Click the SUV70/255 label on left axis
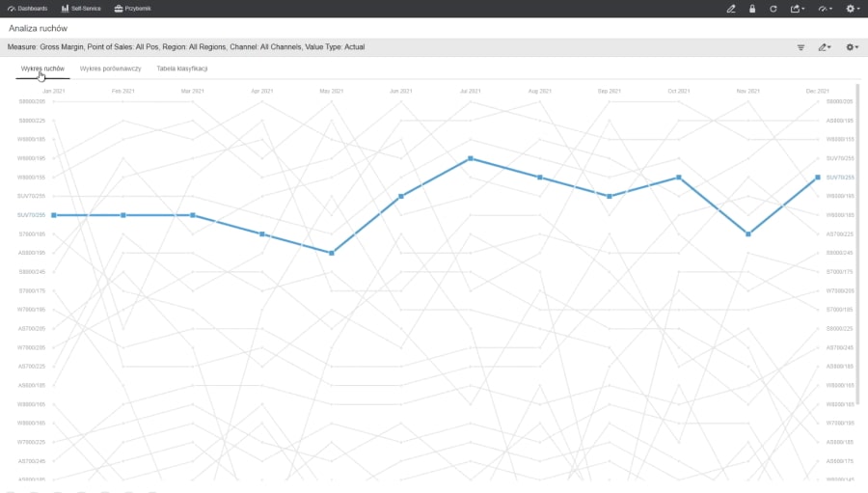The image size is (868, 493). point(32,215)
